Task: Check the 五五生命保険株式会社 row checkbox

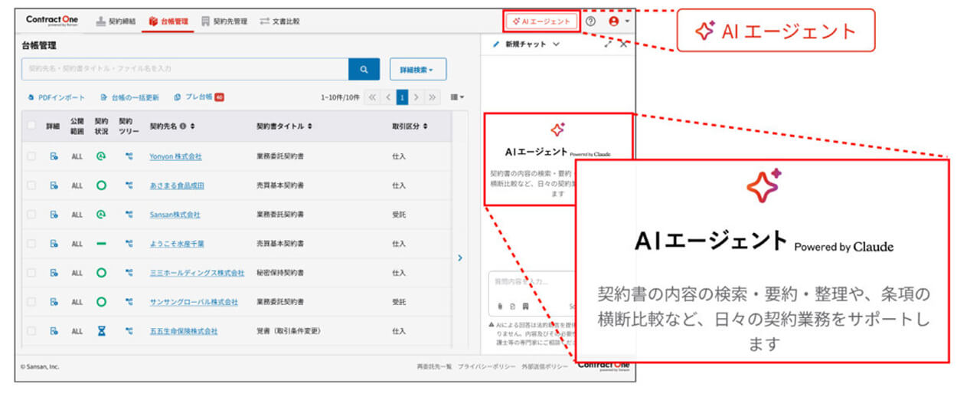Action: [x=31, y=331]
